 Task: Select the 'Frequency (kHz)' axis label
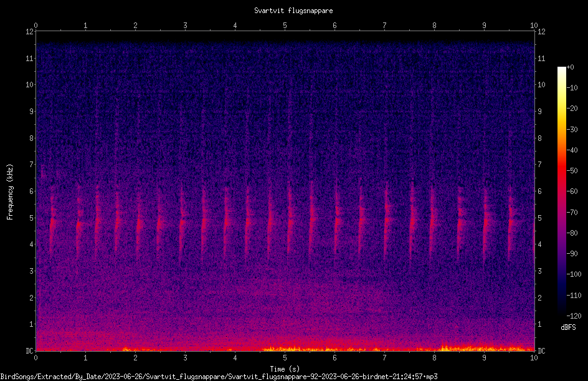pos(10,192)
